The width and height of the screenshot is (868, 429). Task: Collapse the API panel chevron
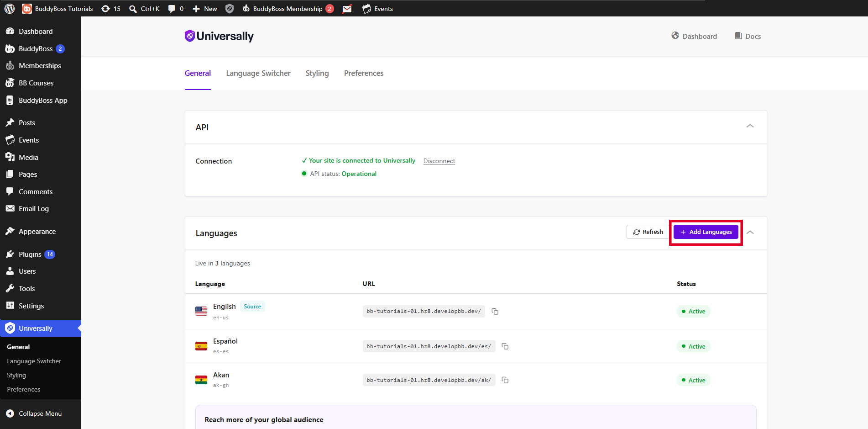[x=750, y=126]
